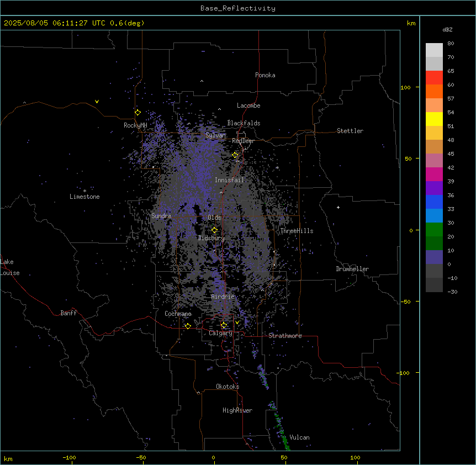
Task: Click the Olds label
Action: click(214, 218)
